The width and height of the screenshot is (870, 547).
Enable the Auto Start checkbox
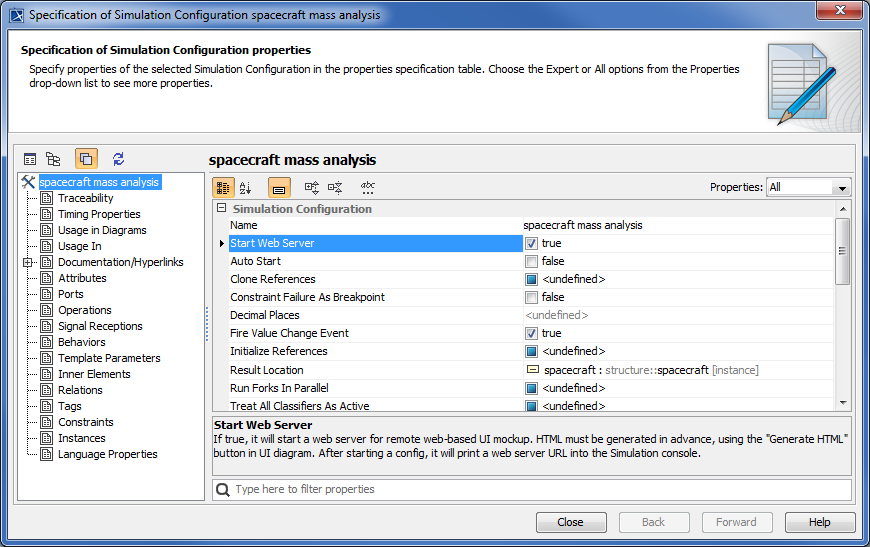point(532,261)
